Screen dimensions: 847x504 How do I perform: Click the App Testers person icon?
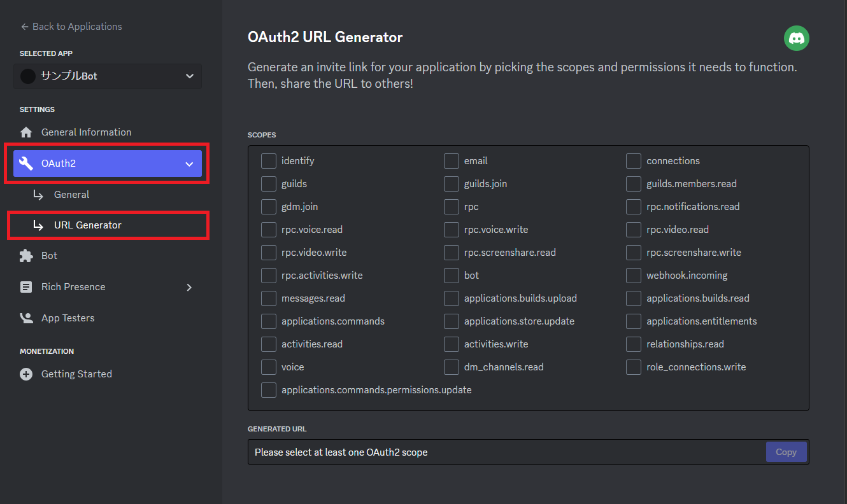tap(26, 318)
